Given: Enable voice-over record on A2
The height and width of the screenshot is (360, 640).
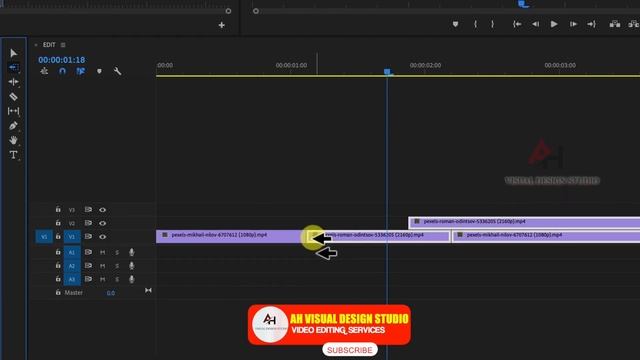Looking at the screenshot, I should (131, 266).
